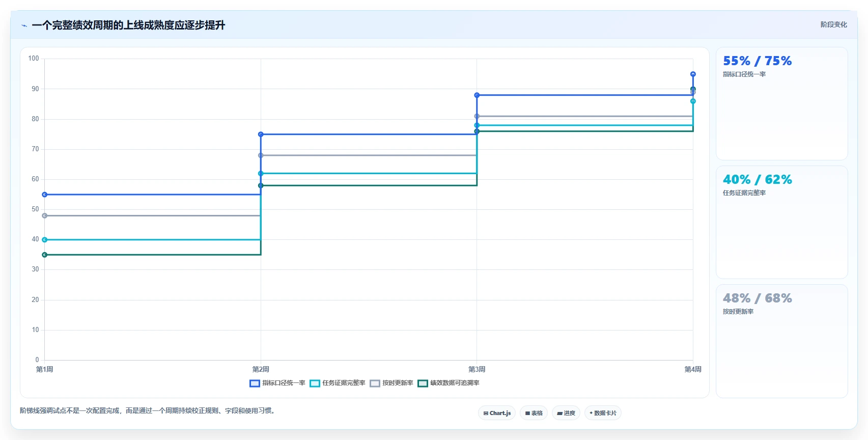This screenshot has height=440, width=868.
Task: Toggle the 按时更新率 legend color box
Action: (375, 383)
